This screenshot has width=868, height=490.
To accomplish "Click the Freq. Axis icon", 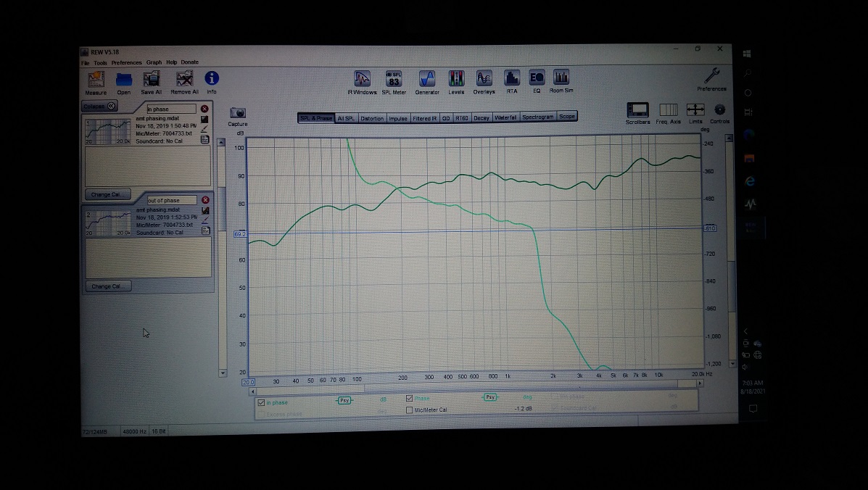I will (x=668, y=109).
